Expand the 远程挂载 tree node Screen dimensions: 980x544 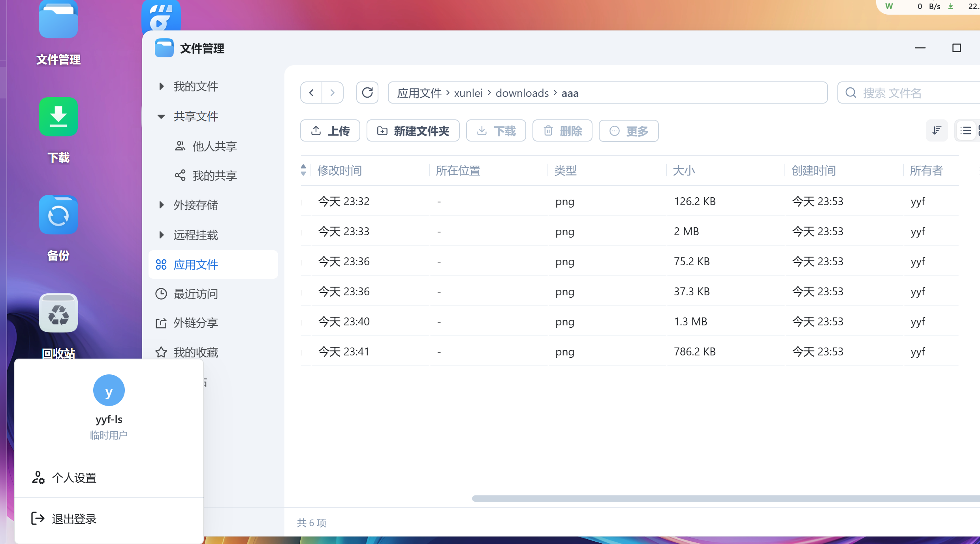(x=161, y=235)
